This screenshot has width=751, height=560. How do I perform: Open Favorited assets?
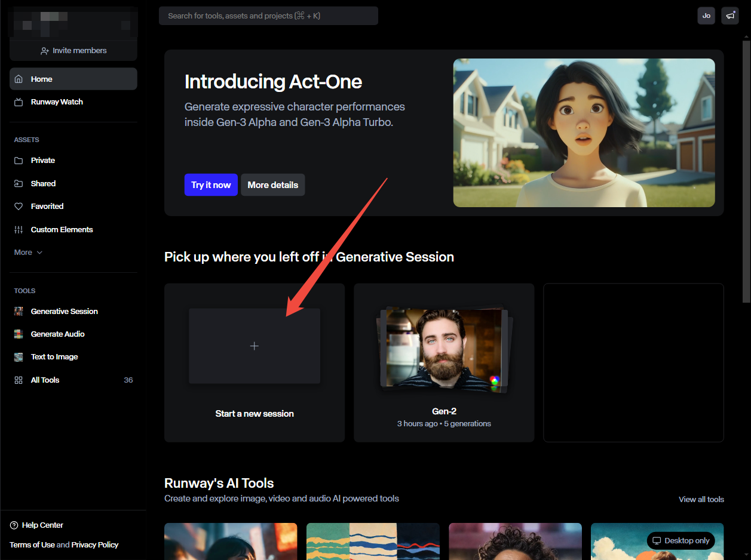[73, 207]
